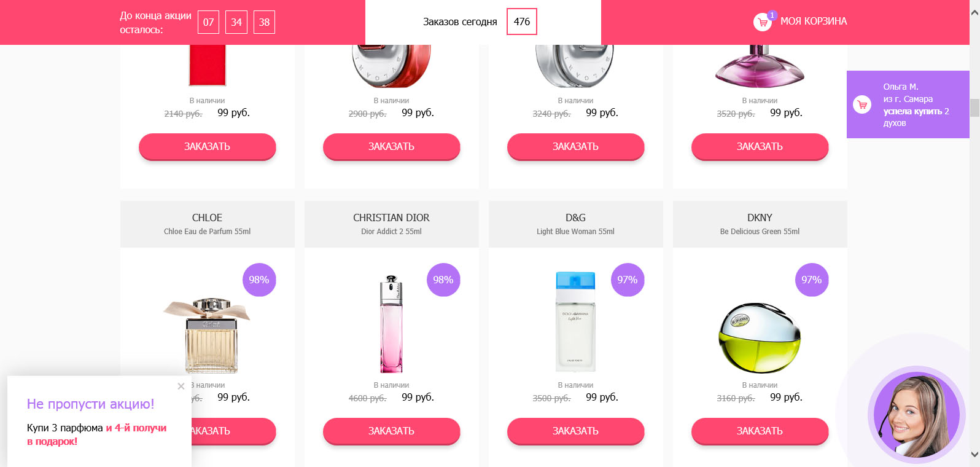Click the 98% discount badge on Chloe

click(x=259, y=280)
